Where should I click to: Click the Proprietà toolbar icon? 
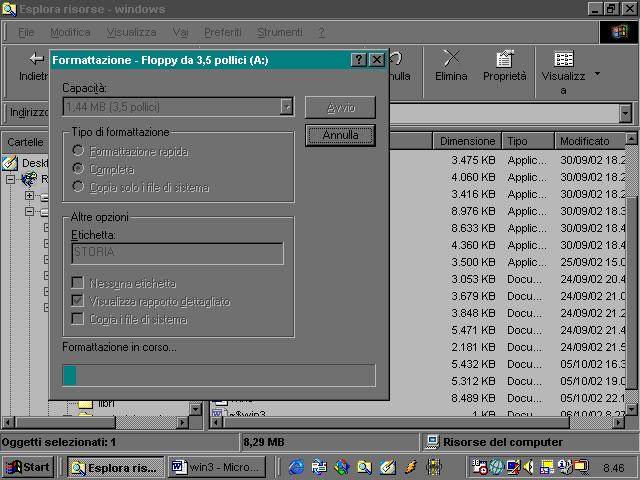(505, 59)
